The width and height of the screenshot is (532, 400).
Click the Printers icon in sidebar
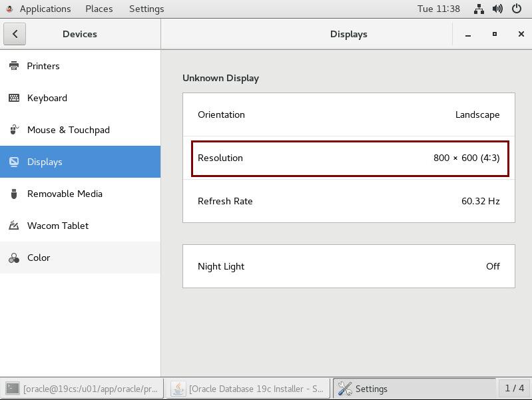click(x=14, y=66)
